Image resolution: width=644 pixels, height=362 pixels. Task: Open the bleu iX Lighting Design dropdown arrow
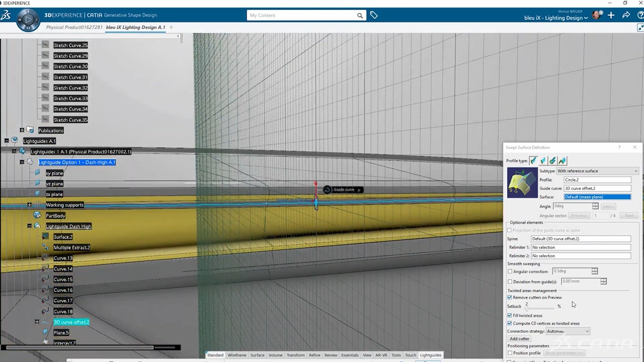pos(586,18)
